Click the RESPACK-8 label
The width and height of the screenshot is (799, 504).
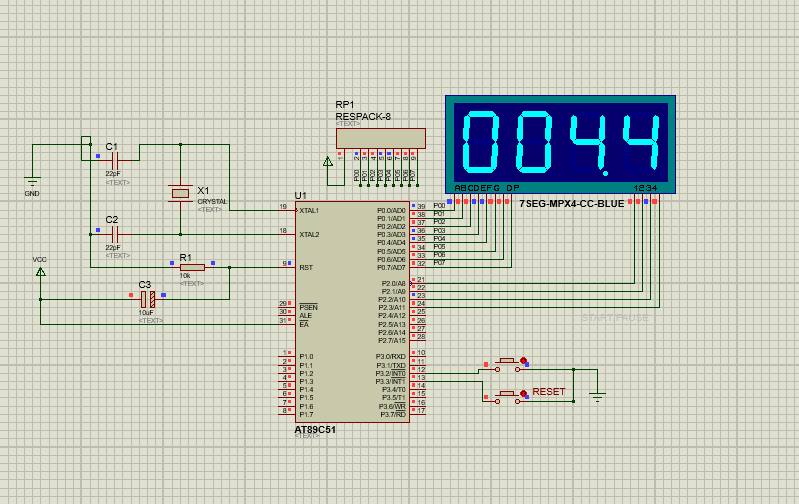pyautogui.click(x=363, y=117)
